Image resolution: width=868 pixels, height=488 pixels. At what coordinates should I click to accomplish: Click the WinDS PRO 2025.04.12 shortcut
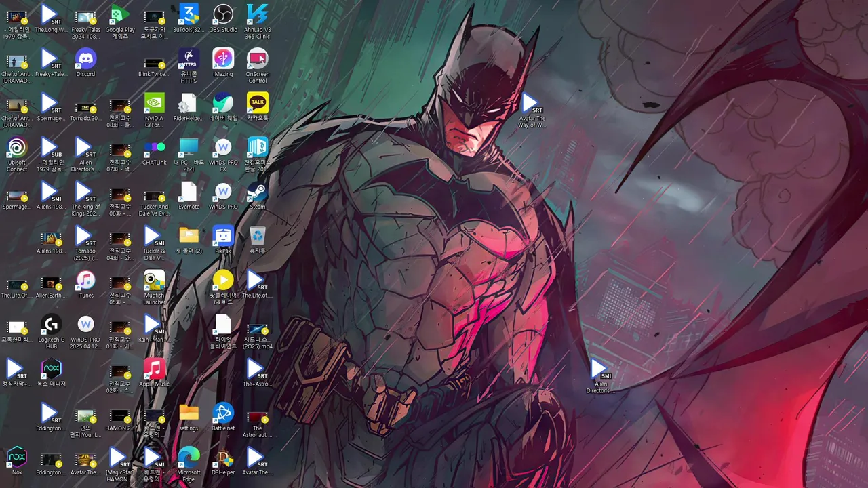(x=85, y=332)
